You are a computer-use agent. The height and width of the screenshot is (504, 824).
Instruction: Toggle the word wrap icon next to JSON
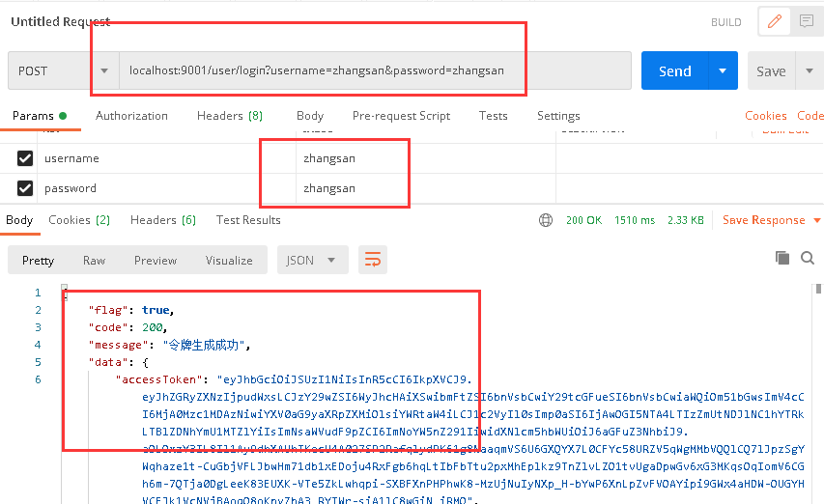tap(373, 260)
